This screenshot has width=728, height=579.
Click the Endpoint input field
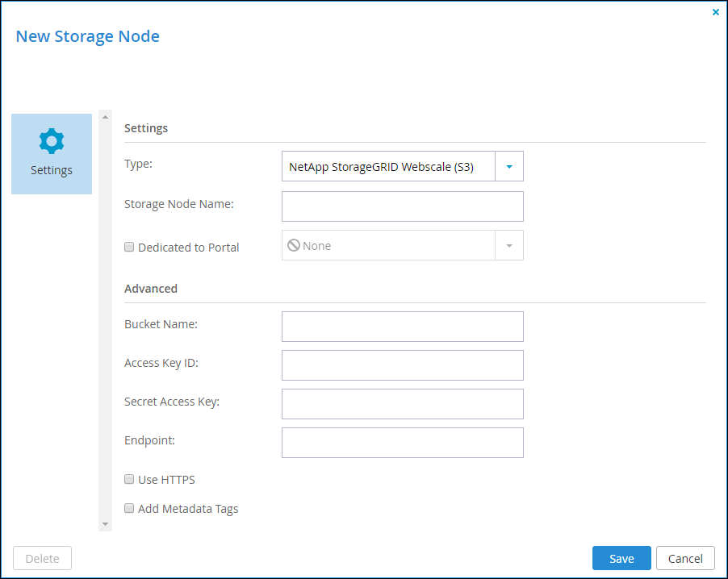pos(403,443)
